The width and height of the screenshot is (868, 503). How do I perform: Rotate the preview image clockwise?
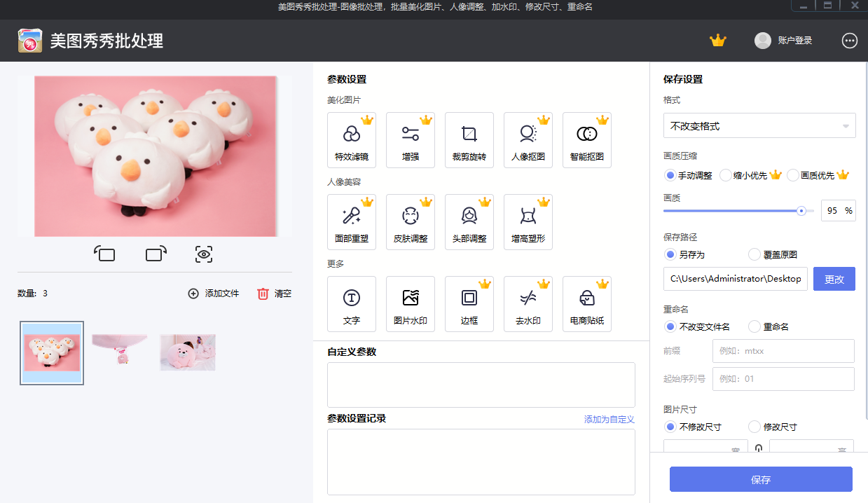click(156, 254)
